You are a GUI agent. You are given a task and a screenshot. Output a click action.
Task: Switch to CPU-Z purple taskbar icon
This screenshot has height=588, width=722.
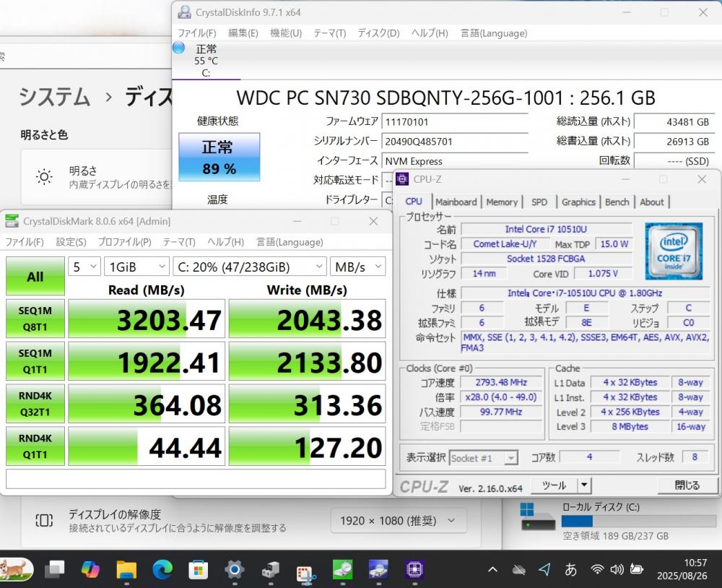click(414, 569)
